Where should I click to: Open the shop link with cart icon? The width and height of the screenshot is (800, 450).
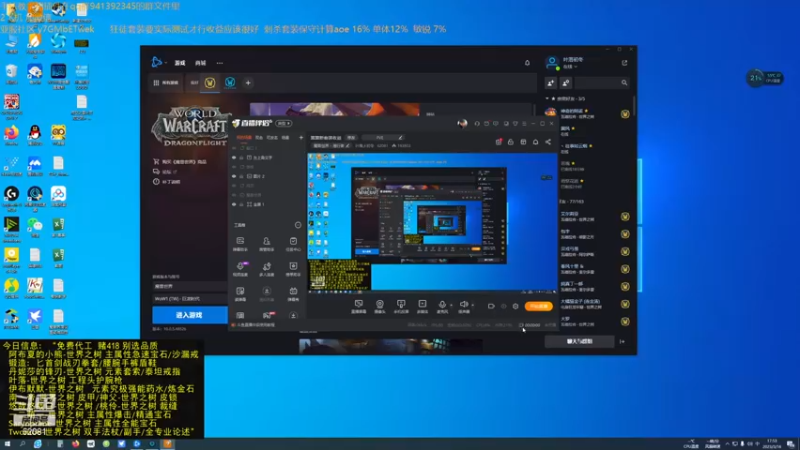180,162
